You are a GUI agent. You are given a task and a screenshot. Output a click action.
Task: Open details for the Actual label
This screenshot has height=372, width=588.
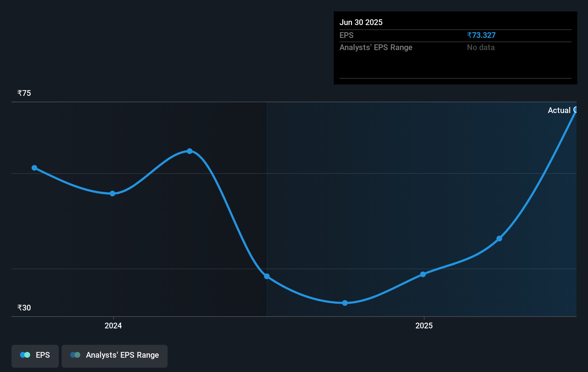pyautogui.click(x=560, y=110)
